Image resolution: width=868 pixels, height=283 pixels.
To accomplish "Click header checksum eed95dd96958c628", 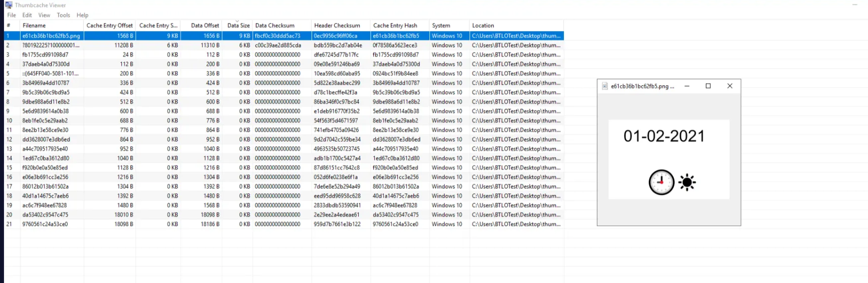I will (337, 196).
